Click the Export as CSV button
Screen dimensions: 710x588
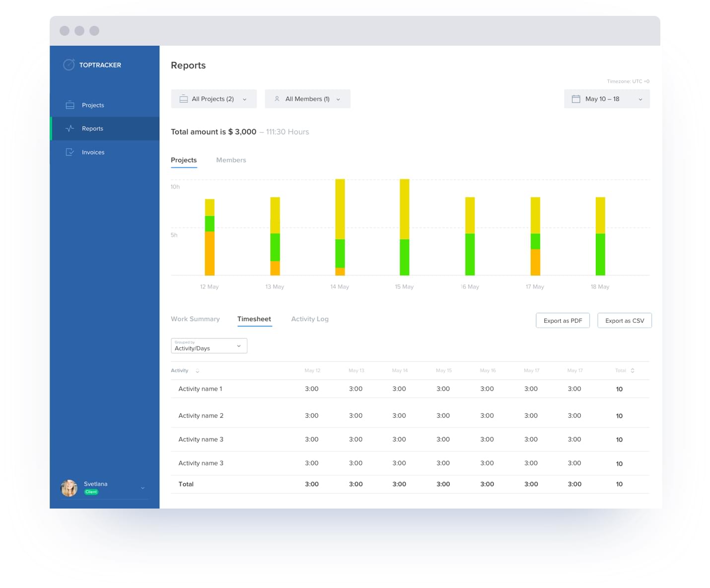tap(624, 320)
